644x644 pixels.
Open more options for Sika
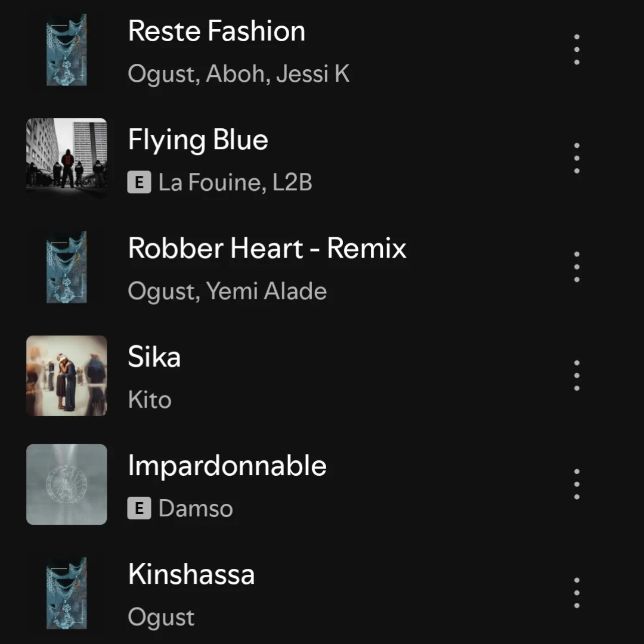point(577,376)
